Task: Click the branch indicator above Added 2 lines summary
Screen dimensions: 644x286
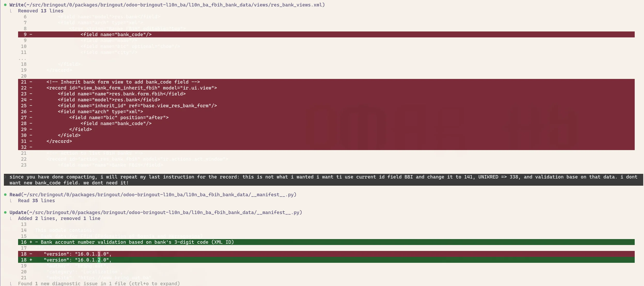Action: (x=11, y=218)
